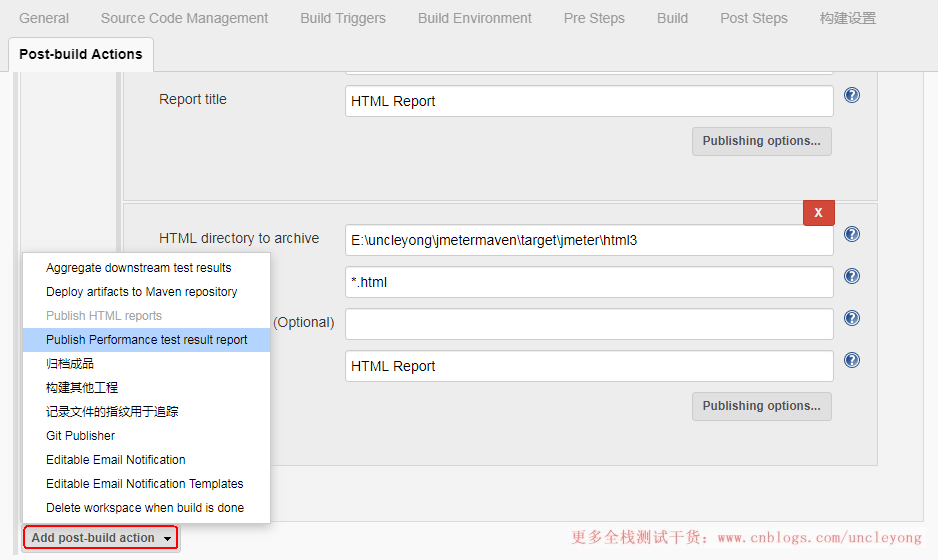938x560 pixels.
Task: Select Deploy artifacts to Maven repository
Action: (141, 292)
